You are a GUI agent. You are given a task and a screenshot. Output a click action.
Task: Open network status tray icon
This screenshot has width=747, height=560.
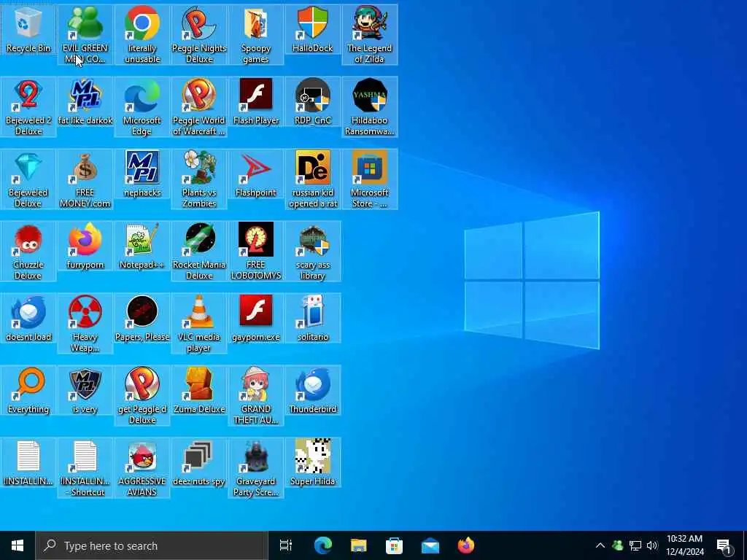coord(635,545)
